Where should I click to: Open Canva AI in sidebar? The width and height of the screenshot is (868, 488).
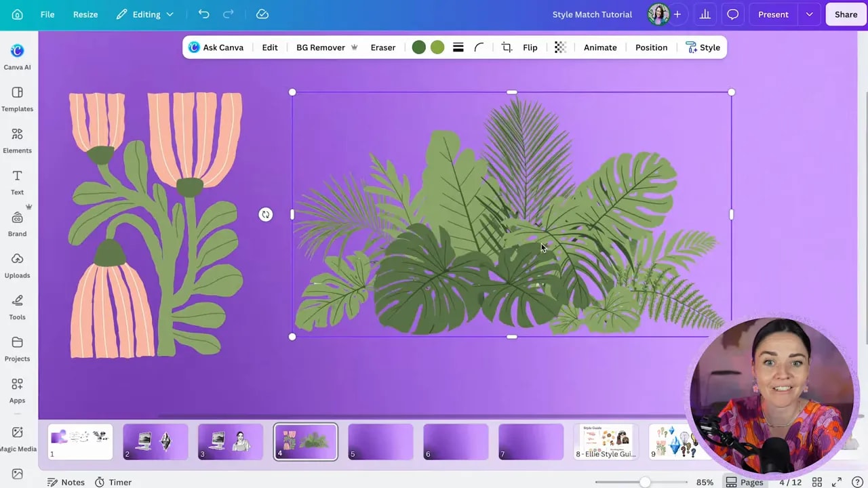[17, 57]
